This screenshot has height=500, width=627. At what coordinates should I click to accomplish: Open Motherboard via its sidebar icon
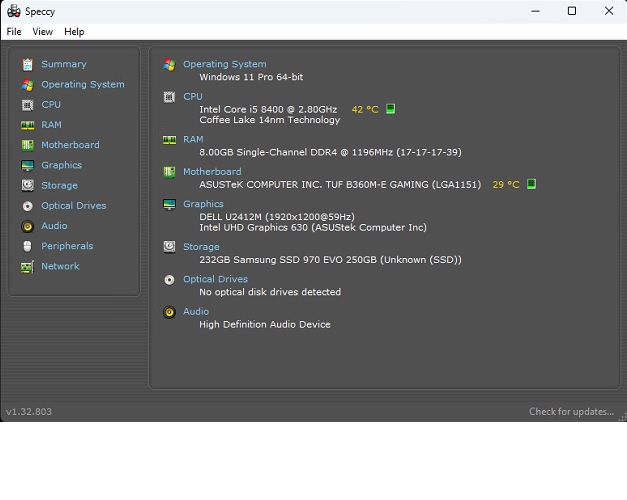[28, 145]
